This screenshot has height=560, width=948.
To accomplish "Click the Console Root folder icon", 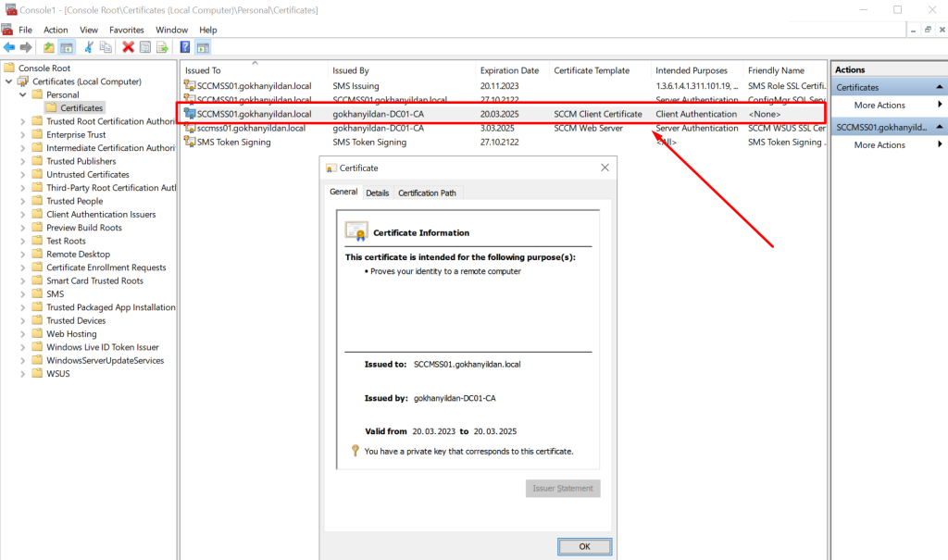I will (x=9, y=68).
